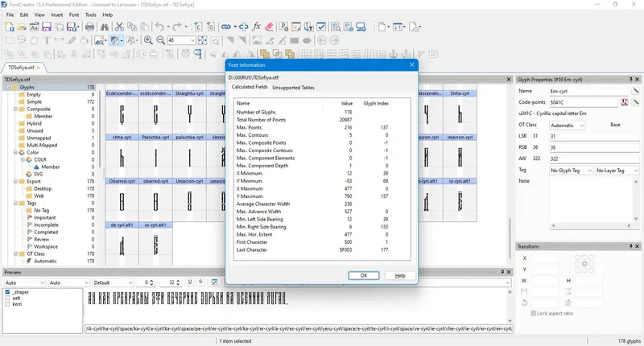
Task: Toggle the underline U preview button
Action: point(190,282)
